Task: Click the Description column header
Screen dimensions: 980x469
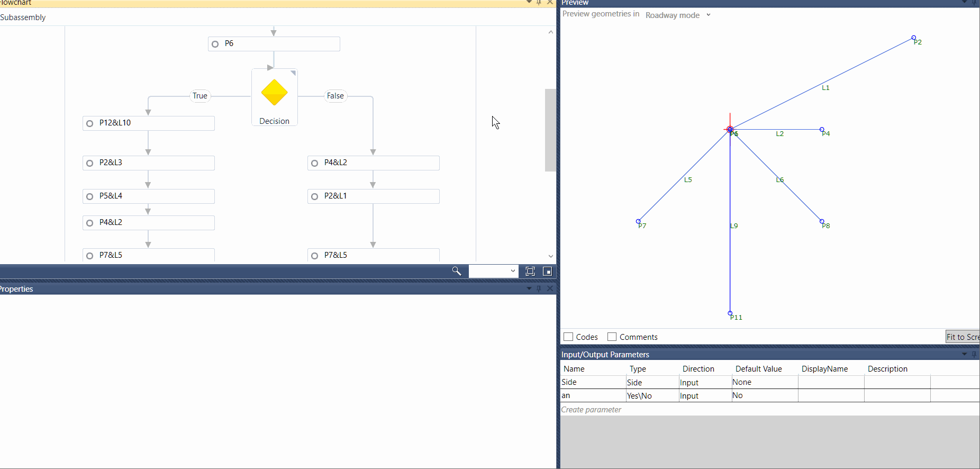Action: coord(887,369)
